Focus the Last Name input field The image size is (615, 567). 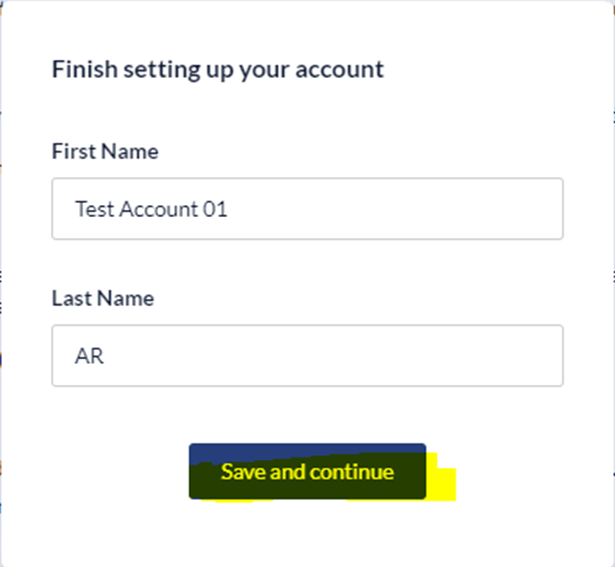tap(307, 355)
